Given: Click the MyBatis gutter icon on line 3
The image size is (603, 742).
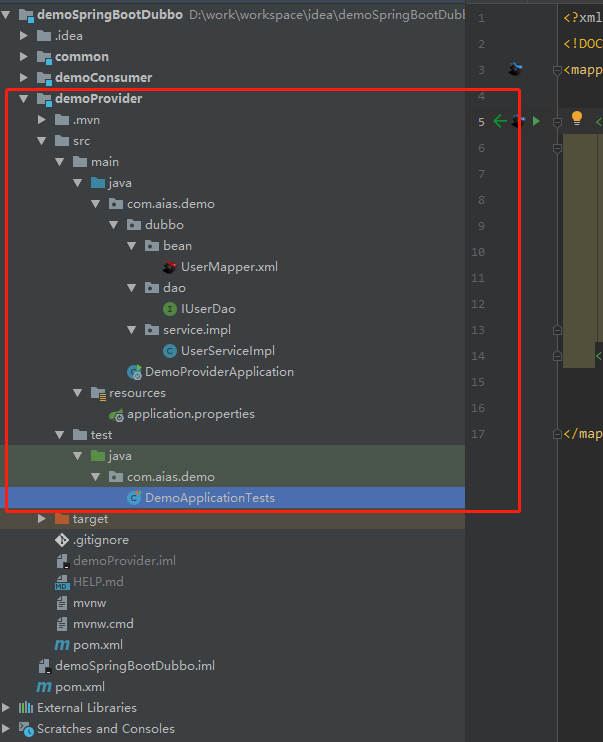Looking at the screenshot, I should tap(515, 70).
